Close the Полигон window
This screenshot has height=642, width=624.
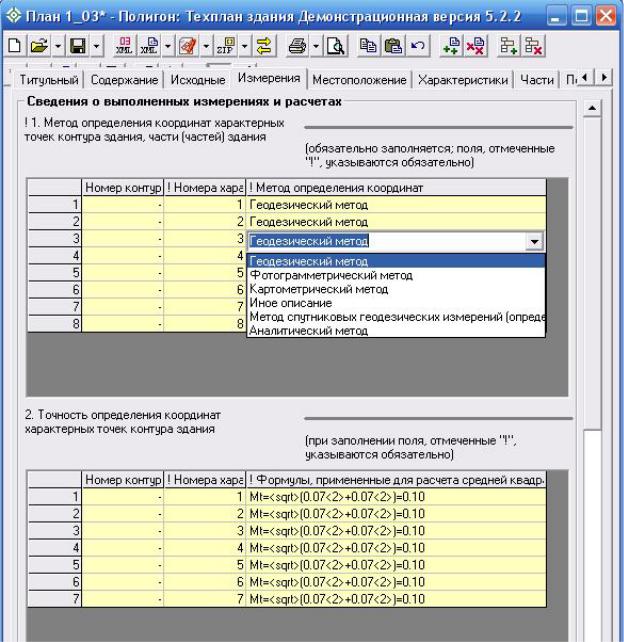point(606,16)
